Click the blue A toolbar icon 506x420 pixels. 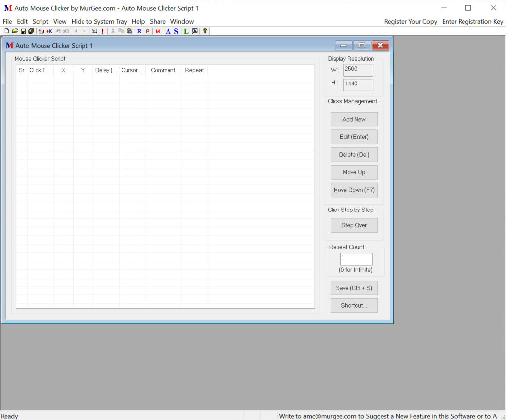(x=168, y=31)
